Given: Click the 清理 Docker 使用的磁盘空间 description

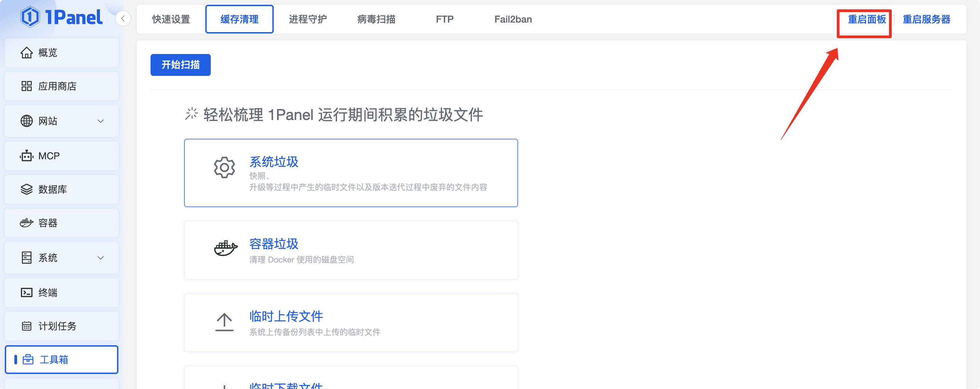Looking at the screenshot, I should [x=301, y=260].
